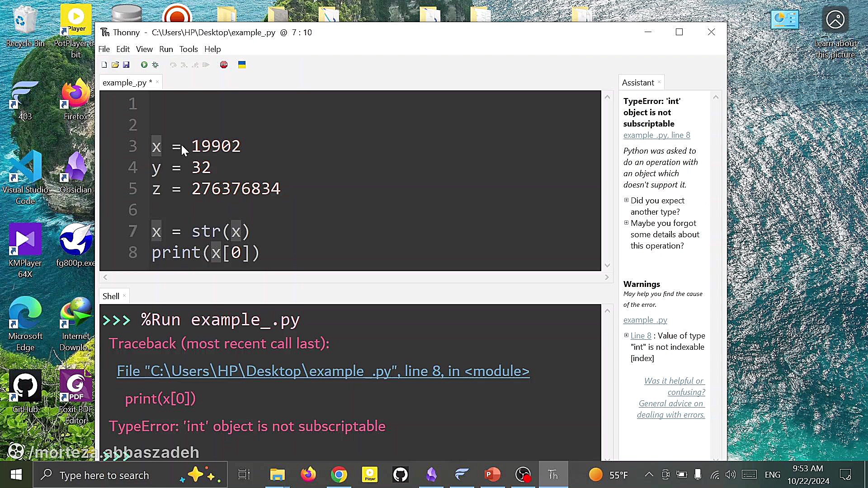Viewport: 868px width, 488px height.
Task: Click the New file toolbar icon
Action: pyautogui.click(x=104, y=65)
